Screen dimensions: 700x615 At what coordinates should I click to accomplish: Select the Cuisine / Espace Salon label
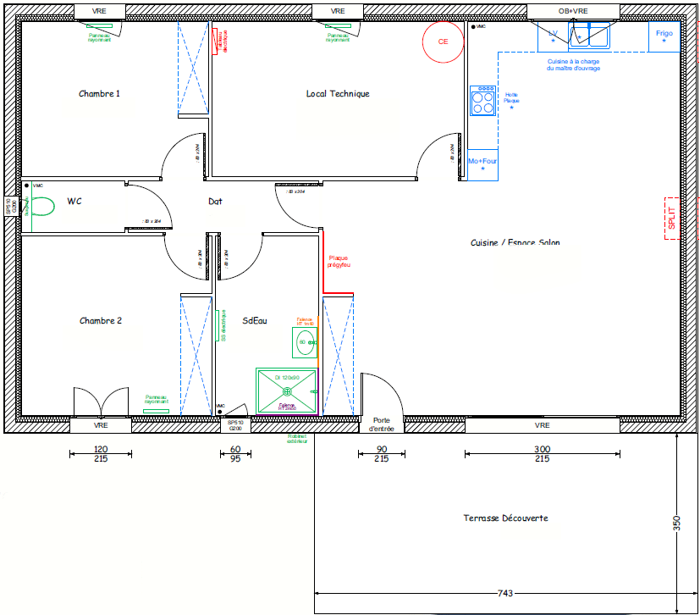click(x=515, y=243)
